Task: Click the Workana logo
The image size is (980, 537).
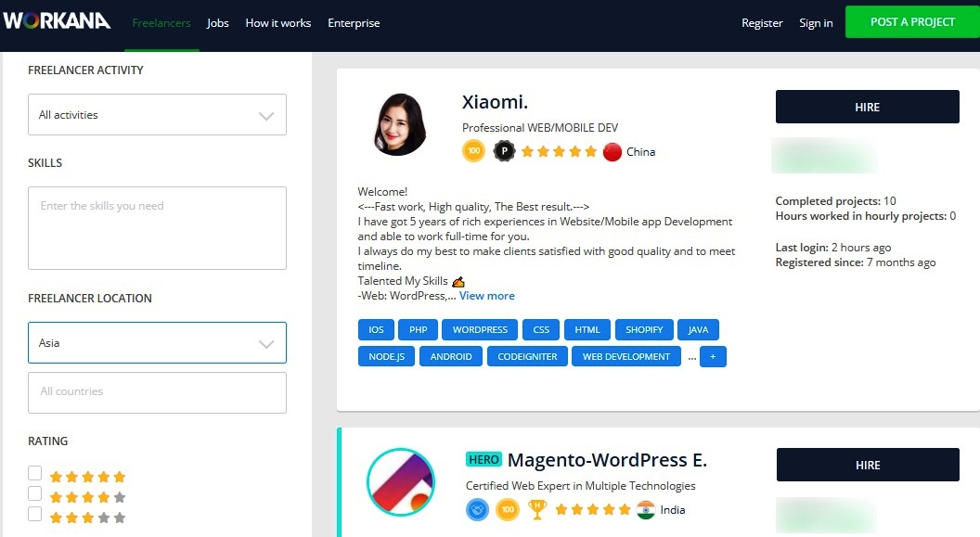Action: point(57,21)
